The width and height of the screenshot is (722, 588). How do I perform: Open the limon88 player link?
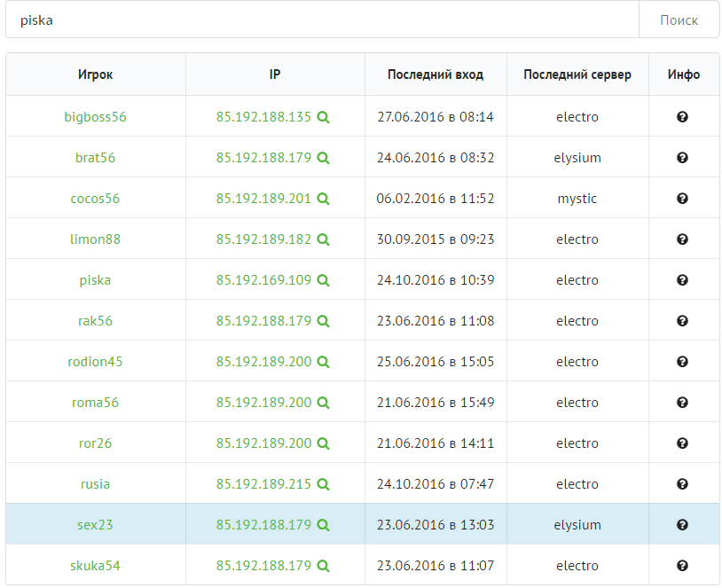click(95, 239)
